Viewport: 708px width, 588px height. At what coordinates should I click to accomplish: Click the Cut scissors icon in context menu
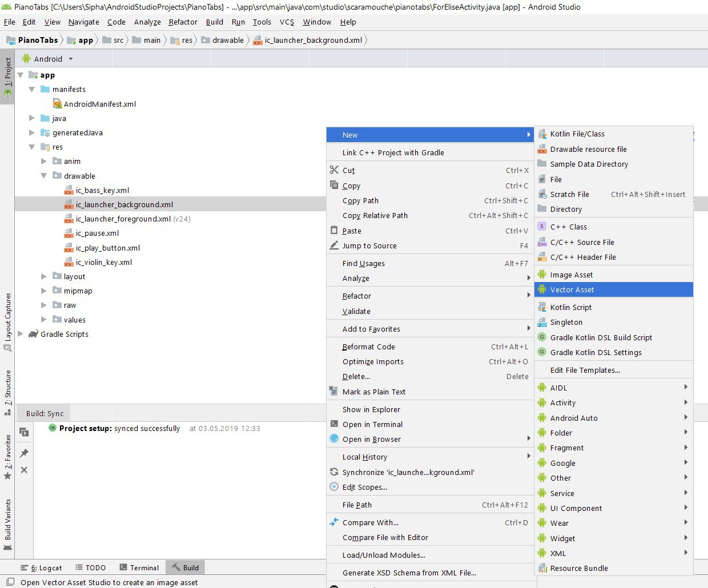click(x=334, y=170)
